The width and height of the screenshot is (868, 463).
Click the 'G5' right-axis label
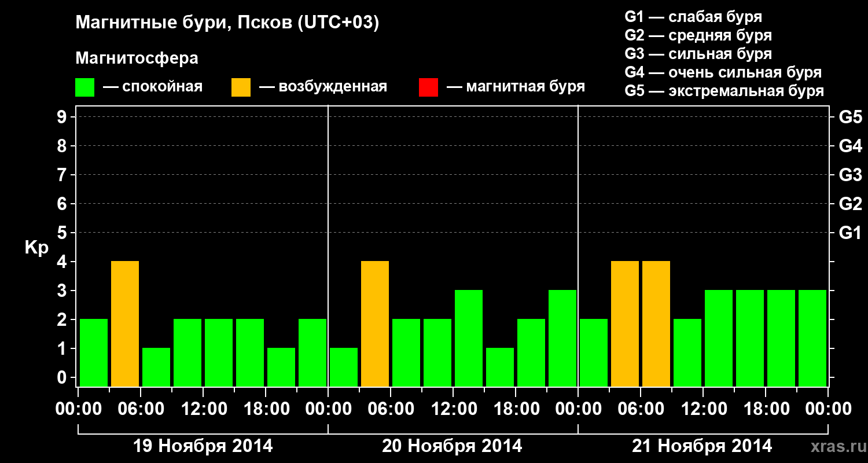click(850, 117)
